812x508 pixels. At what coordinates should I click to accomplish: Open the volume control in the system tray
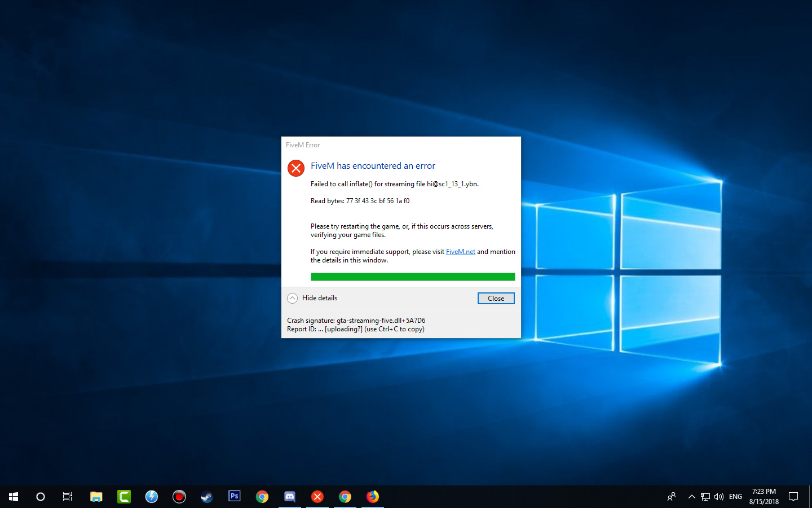click(x=718, y=496)
